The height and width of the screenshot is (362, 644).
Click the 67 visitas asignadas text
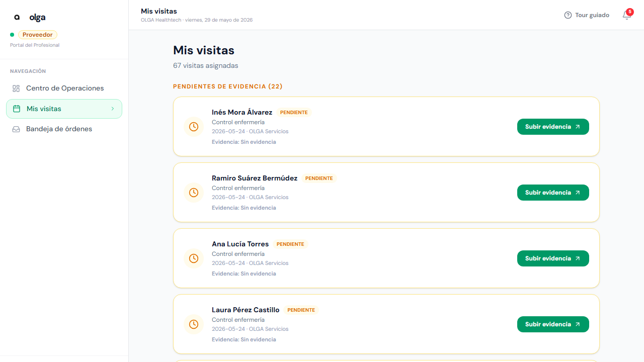tap(206, 65)
